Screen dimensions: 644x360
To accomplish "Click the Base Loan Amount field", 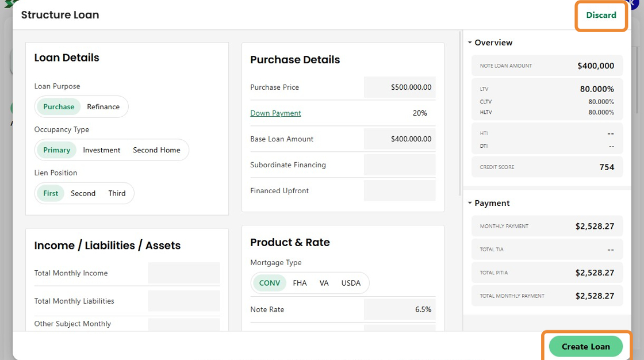I will tap(400, 139).
